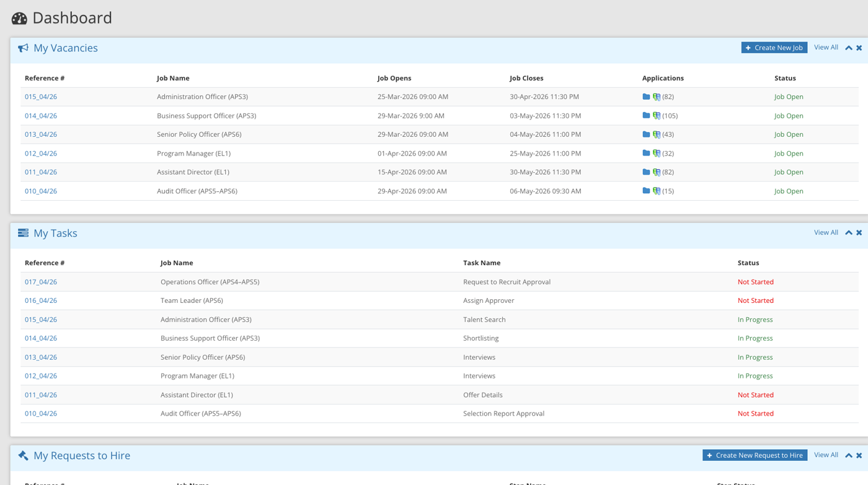Click the My Vacancies panel title

click(x=66, y=48)
